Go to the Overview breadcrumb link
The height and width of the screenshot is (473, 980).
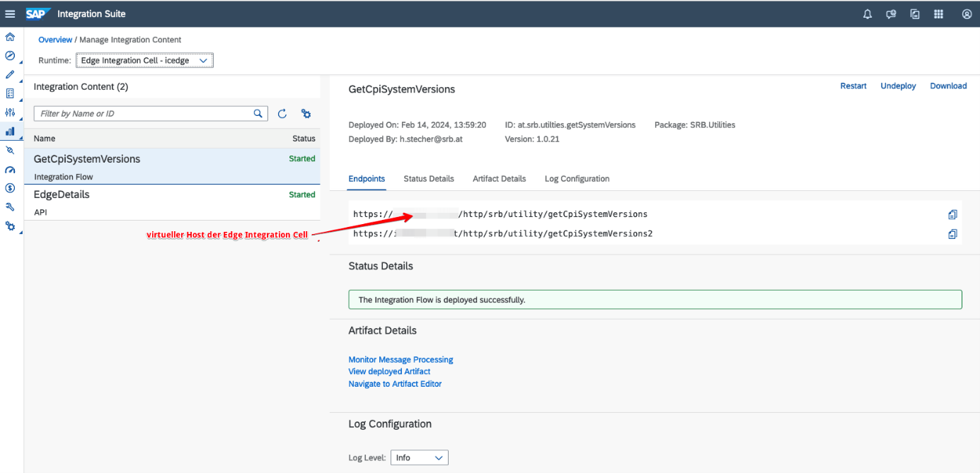tap(55, 40)
